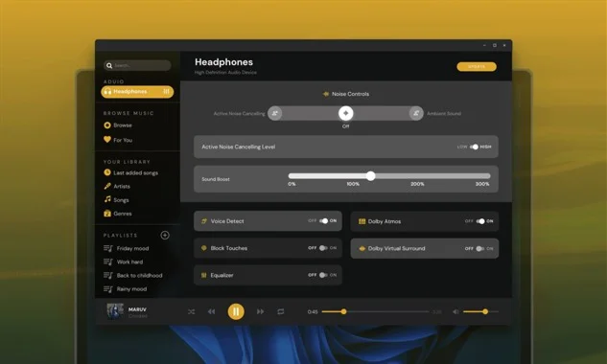Click the equalizer bars icon on Headphones item
Image resolution: width=607 pixels, height=364 pixels.
tap(166, 92)
